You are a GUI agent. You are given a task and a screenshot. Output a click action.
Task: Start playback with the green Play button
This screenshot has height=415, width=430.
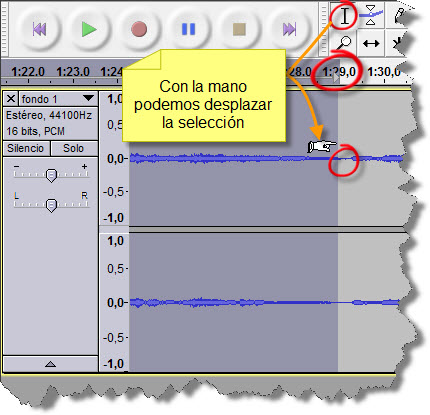click(89, 29)
